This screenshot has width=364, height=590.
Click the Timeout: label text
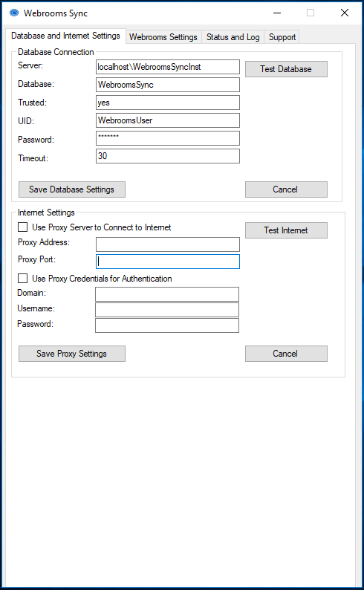coord(33,158)
